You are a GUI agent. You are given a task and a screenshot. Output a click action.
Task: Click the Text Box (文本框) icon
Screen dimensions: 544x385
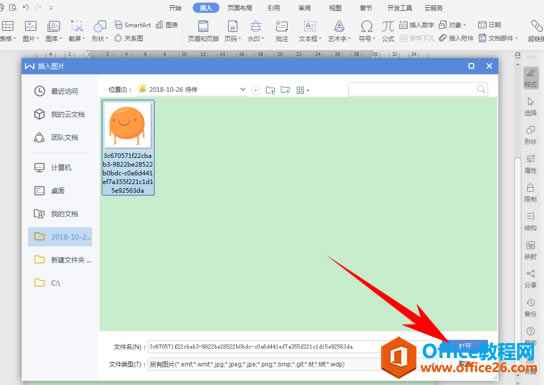[310, 31]
